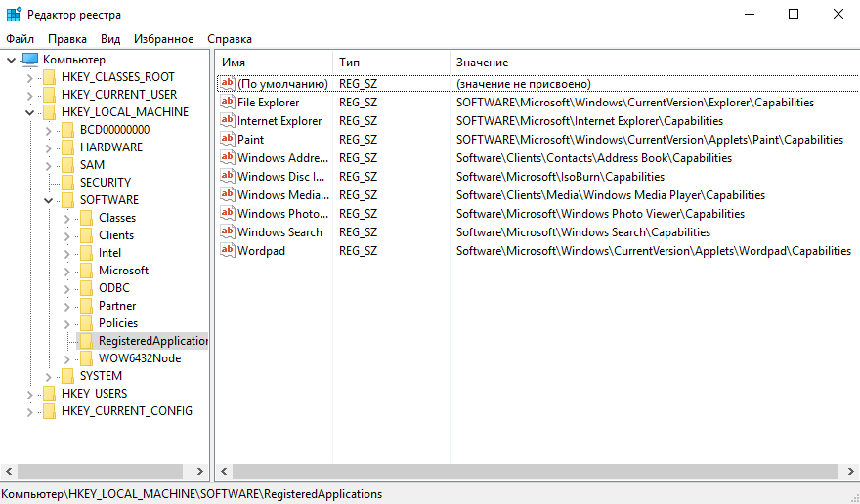Click the SYSTEM folder icon
This screenshot has height=504, width=860.
[68, 376]
